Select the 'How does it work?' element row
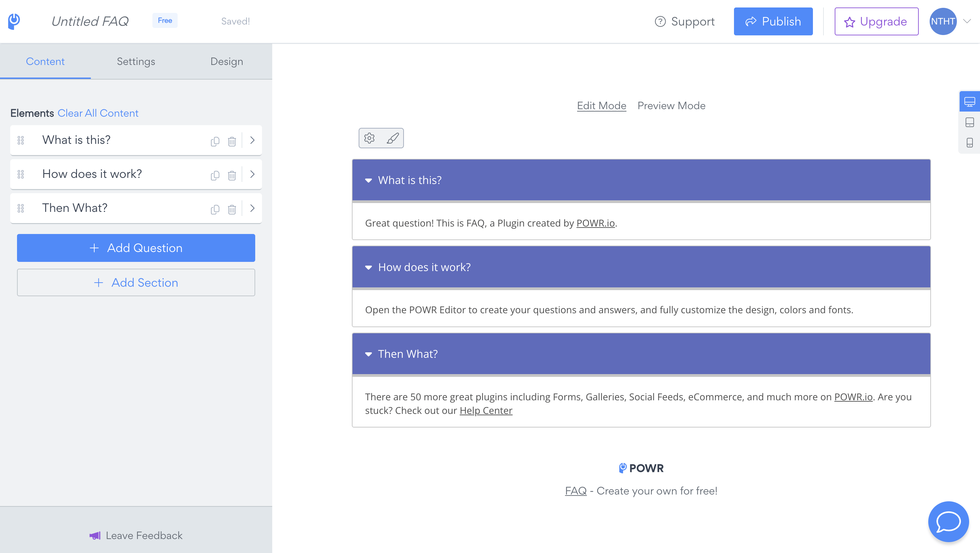This screenshot has width=980, height=553. click(x=136, y=174)
